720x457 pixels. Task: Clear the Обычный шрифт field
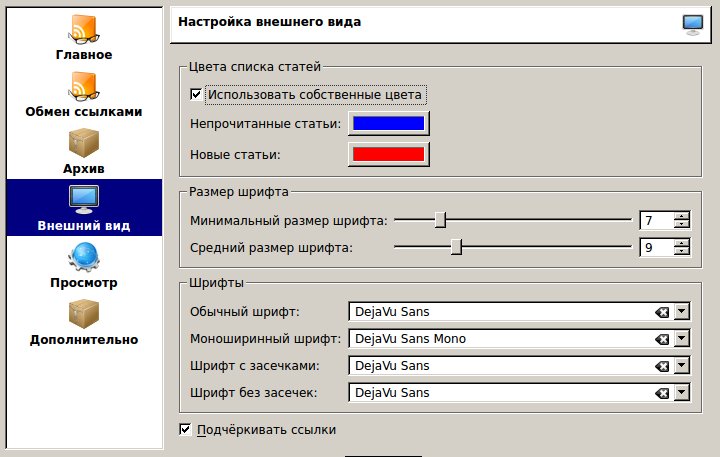click(x=662, y=312)
